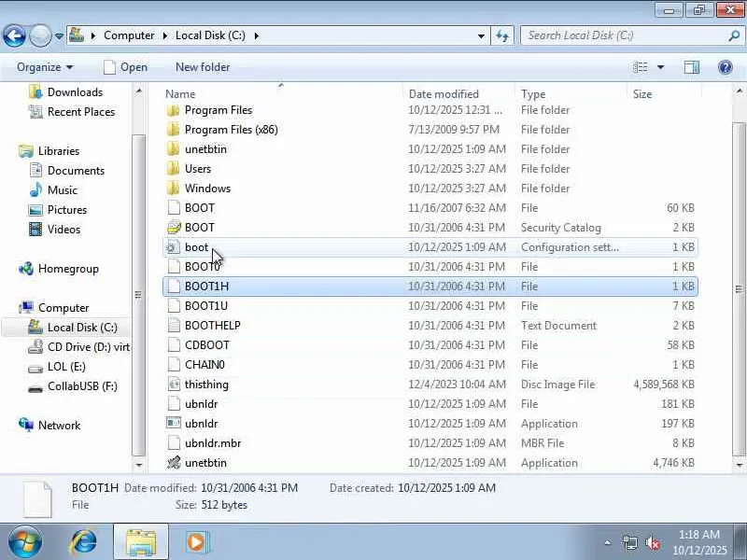This screenshot has height=560, width=747.
Task: Open Windows Media Player from taskbar
Action: click(196, 542)
